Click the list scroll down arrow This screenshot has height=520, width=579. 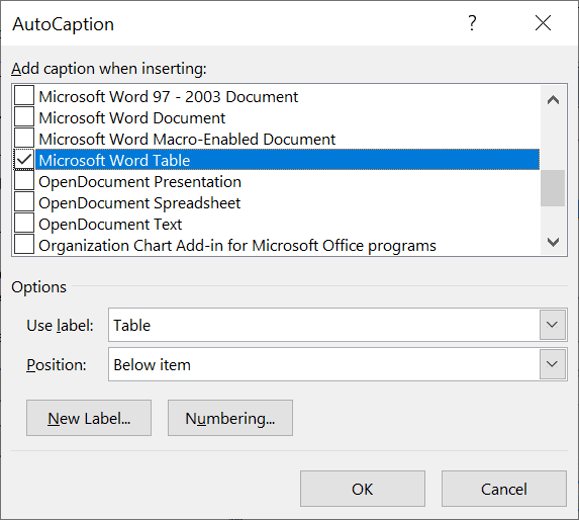pyautogui.click(x=553, y=242)
